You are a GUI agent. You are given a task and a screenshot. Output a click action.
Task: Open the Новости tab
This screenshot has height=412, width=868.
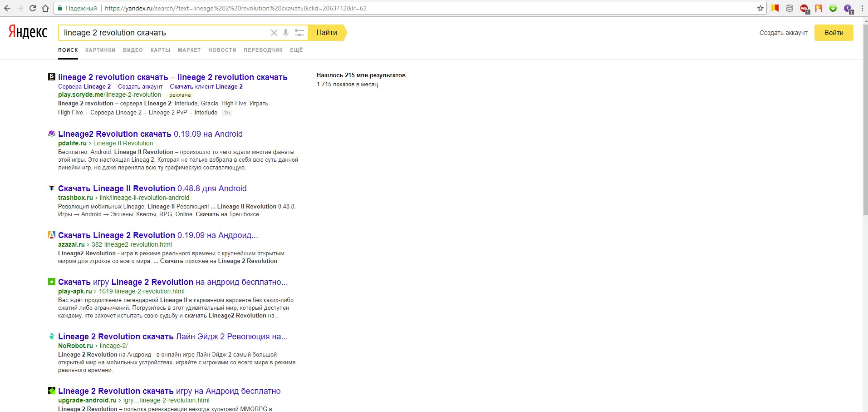(222, 50)
